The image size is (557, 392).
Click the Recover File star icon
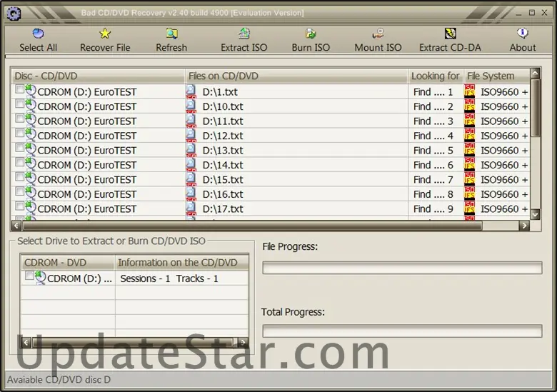tap(105, 34)
